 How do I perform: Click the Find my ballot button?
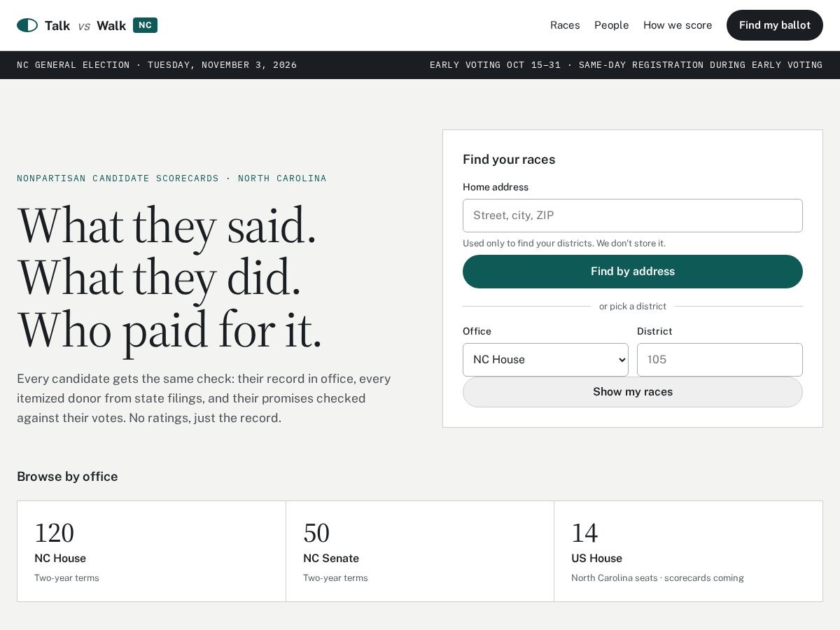[775, 25]
